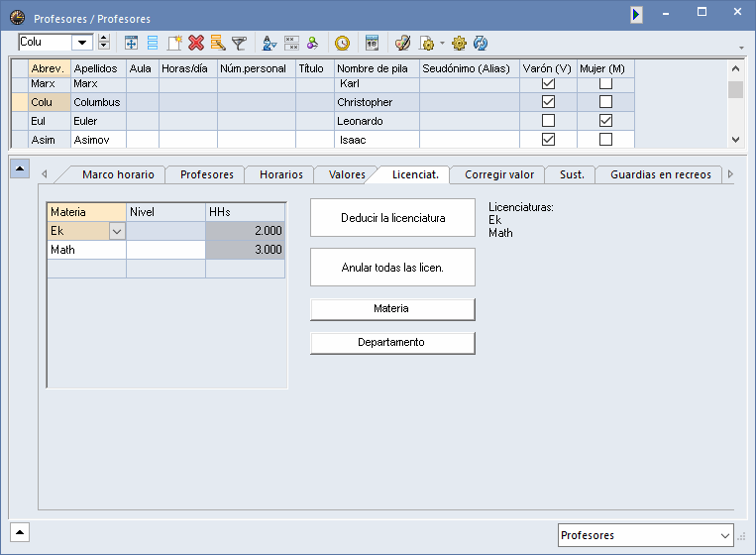Click the row selector for Colu row
This screenshot has height=555, width=756.
point(20,102)
